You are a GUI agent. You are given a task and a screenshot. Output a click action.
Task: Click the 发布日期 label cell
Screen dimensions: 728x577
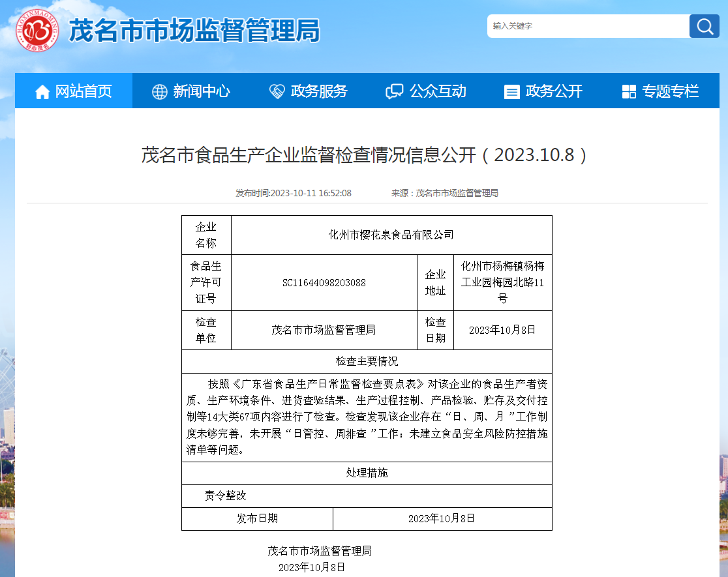pos(257,518)
